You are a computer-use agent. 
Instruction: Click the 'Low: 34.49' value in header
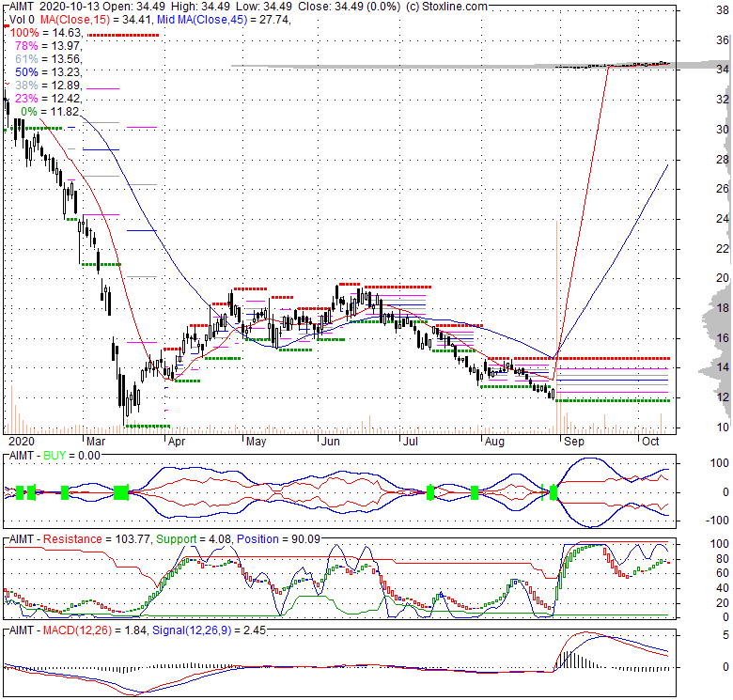pyautogui.click(x=264, y=7)
